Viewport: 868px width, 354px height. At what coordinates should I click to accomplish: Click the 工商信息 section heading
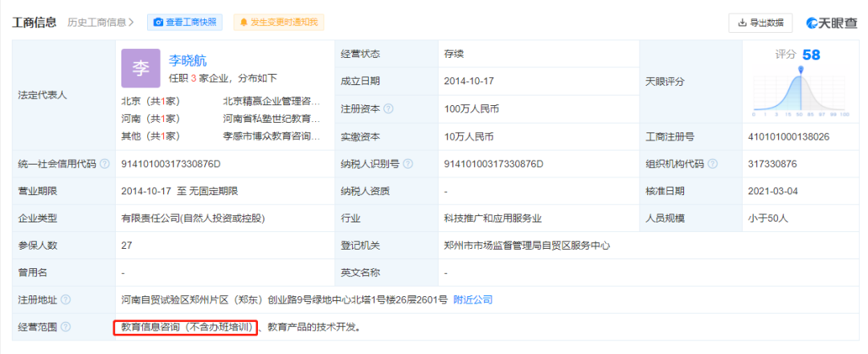(35, 22)
